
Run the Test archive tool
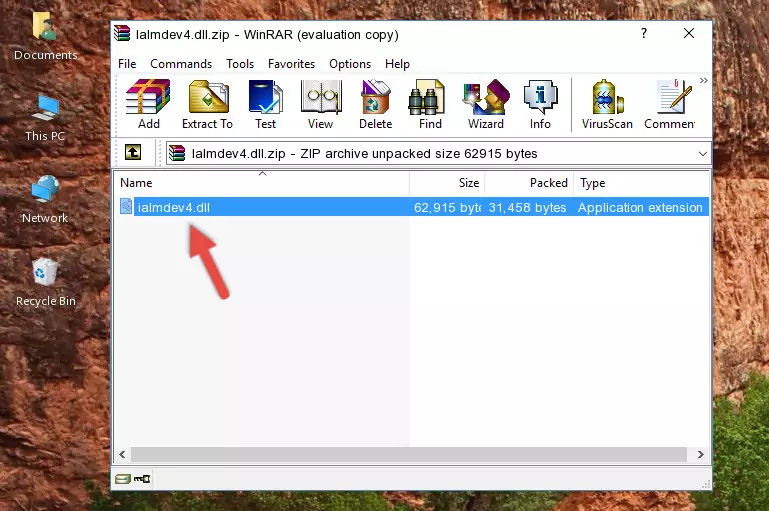click(265, 104)
